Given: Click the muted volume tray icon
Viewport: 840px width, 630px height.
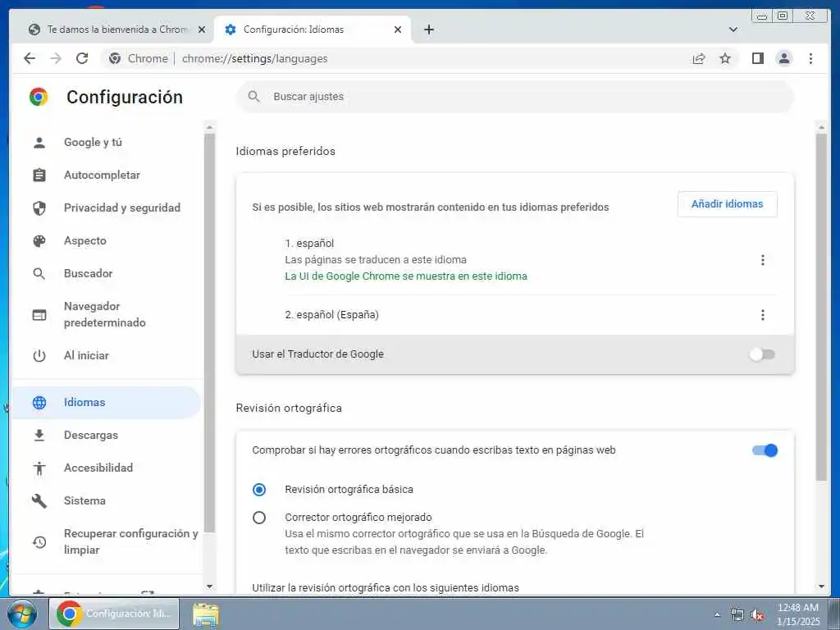Looking at the screenshot, I should (x=757, y=615).
